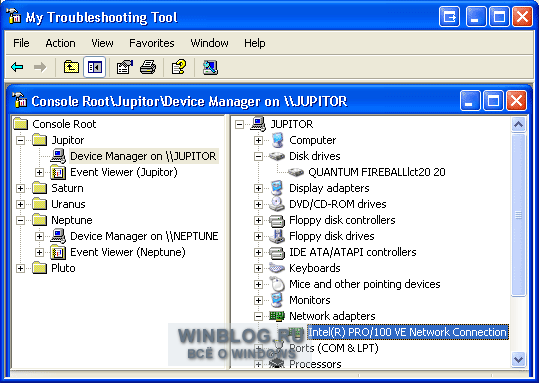Click the scrollbar up arrow in device list
This screenshot has height=383, width=539.
point(518,124)
